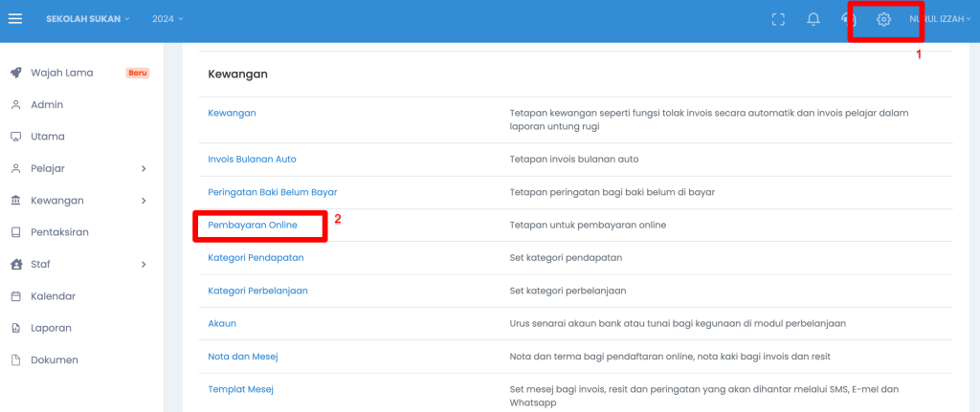Open the notifications bell
980x412 pixels.
pyautogui.click(x=813, y=19)
